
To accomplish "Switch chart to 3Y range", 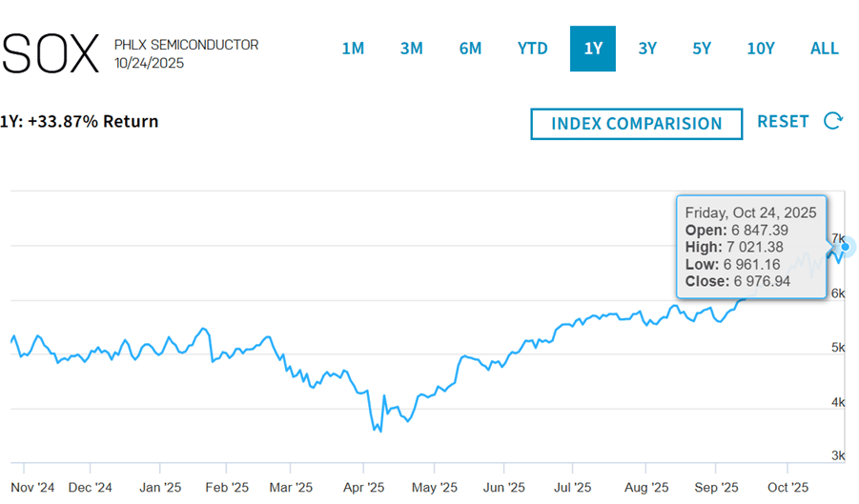I will (647, 49).
